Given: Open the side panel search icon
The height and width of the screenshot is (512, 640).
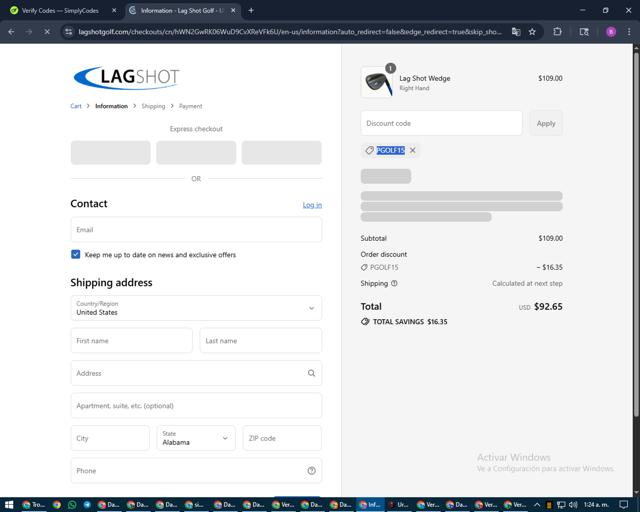Looking at the screenshot, I should 584,32.
